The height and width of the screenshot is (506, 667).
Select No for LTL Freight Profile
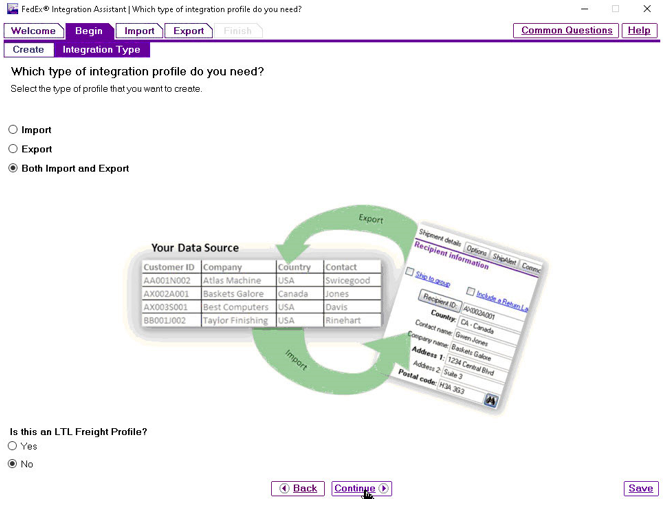12,463
